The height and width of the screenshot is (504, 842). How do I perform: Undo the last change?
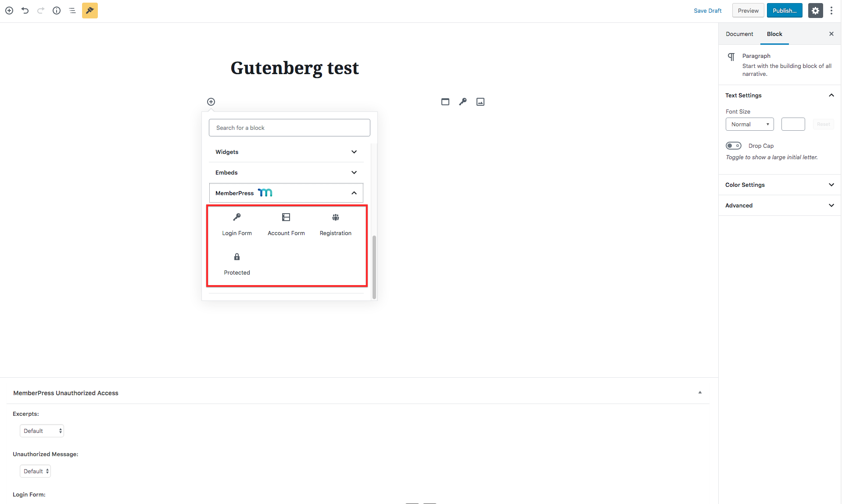[x=25, y=11]
